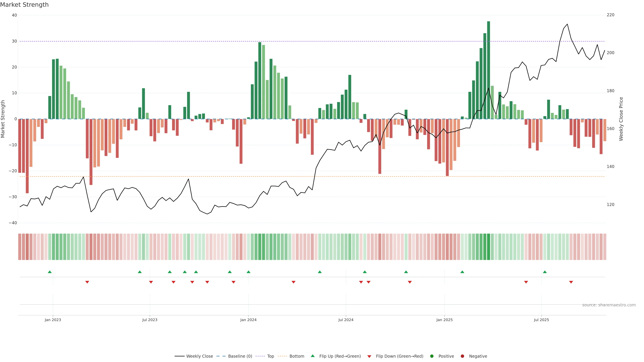
Task: Click the sharemaestro.com source text
Action: click(x=609, y=305)
